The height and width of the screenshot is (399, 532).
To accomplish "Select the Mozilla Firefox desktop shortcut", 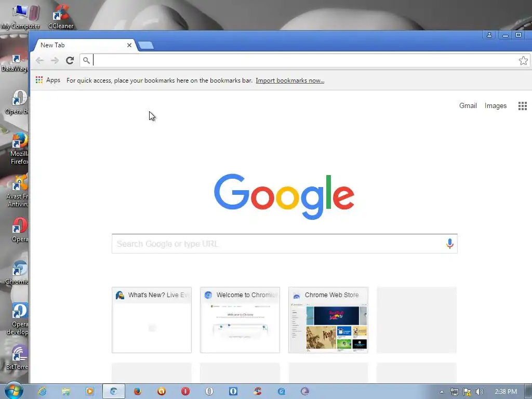I will tap(19, 149).
